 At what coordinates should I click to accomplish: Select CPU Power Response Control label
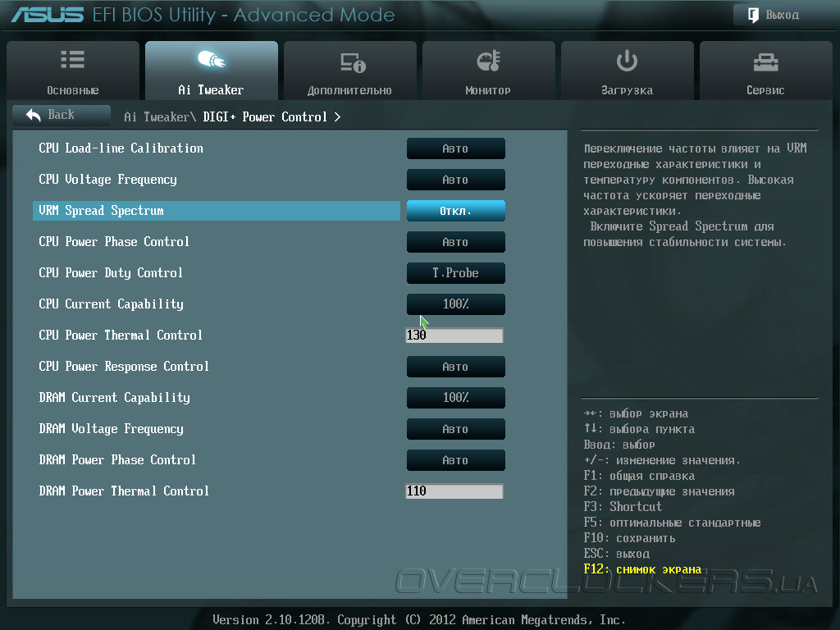click(x=124, y=367)
